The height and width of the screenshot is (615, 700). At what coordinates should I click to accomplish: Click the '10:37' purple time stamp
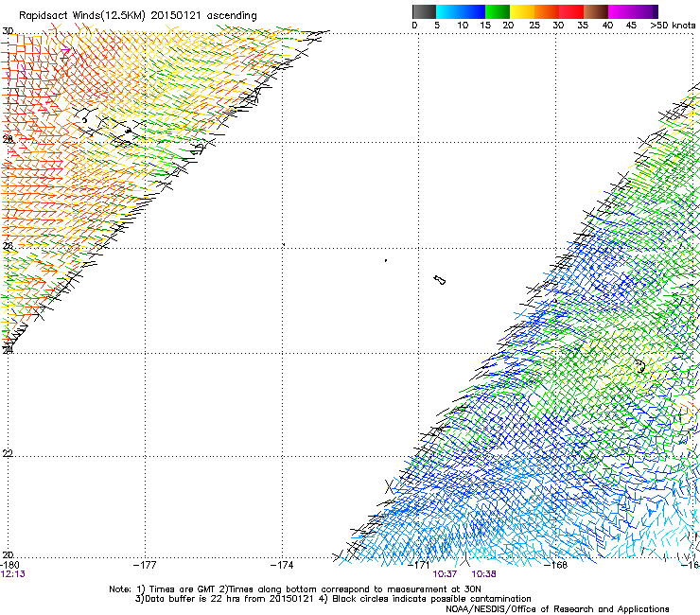445,574
